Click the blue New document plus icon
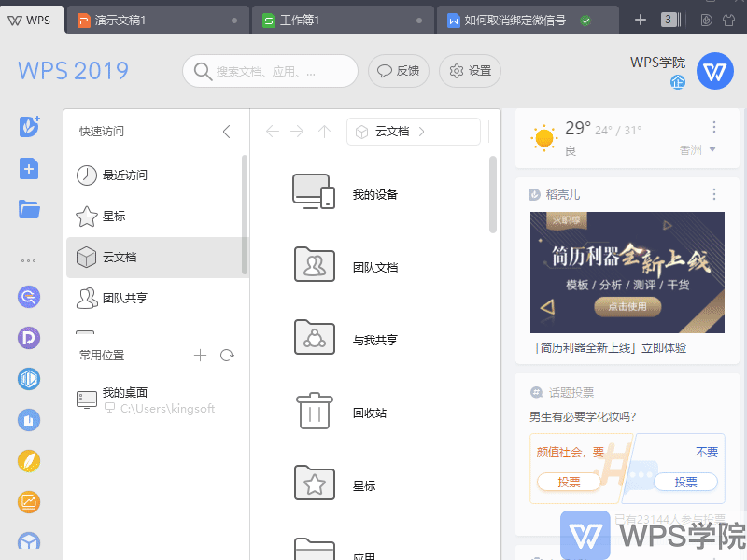The image size is (747, 560). pyautogui.click(x=29, y=169)
